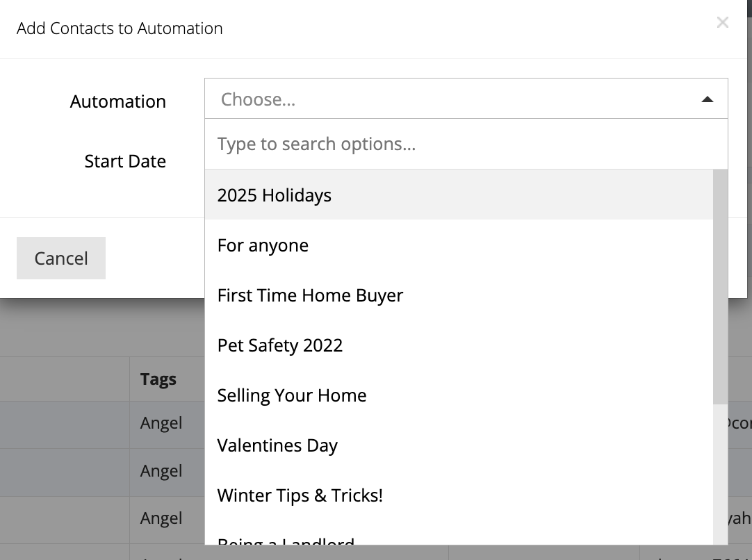Focus the 'Type to search options' field

466,144
